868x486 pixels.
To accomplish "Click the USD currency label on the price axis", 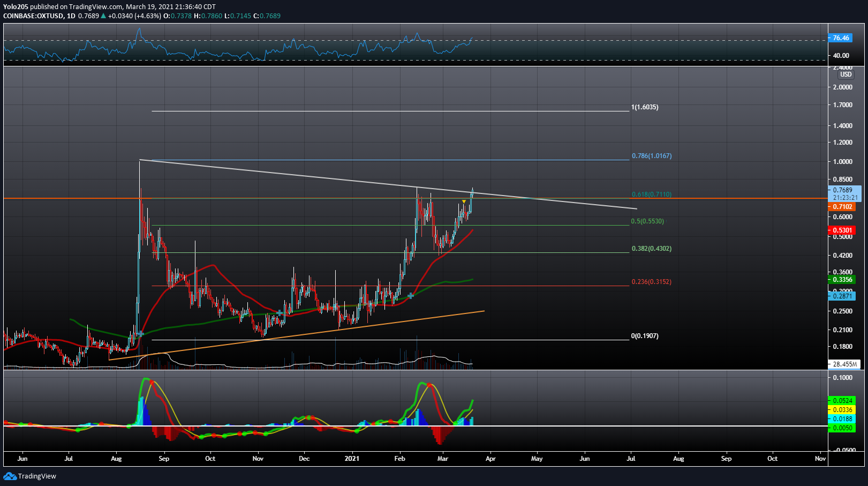I will click(846, 74).
